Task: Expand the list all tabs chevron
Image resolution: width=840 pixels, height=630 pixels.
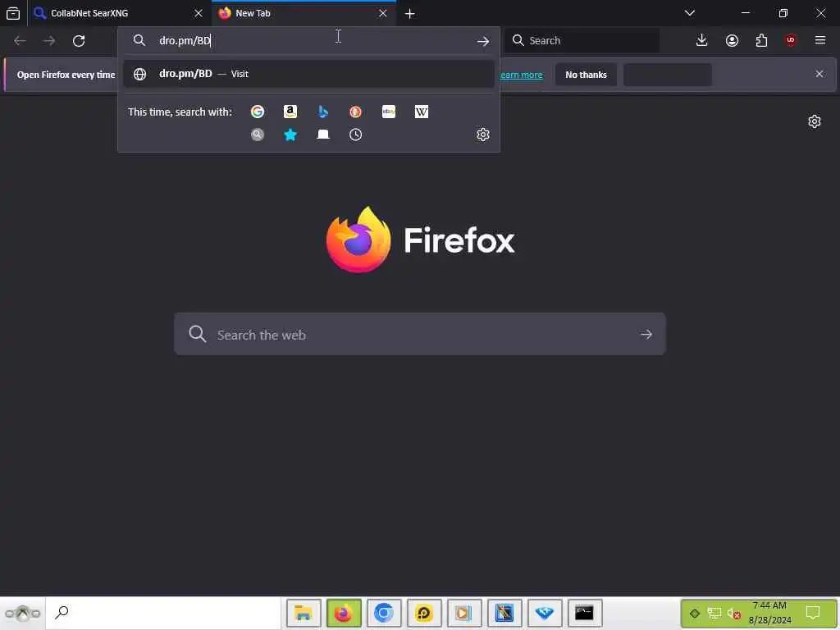Action: [x=690, y=13]
